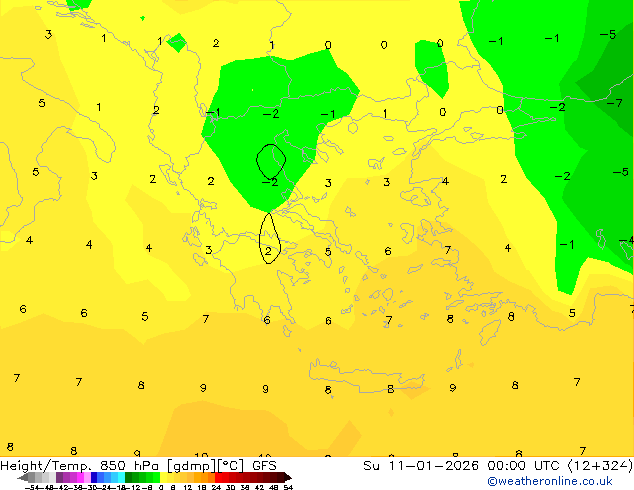Open the weatheronline.co.uk credit link
The height and width of the screenshot is (490, 634).
550,481
